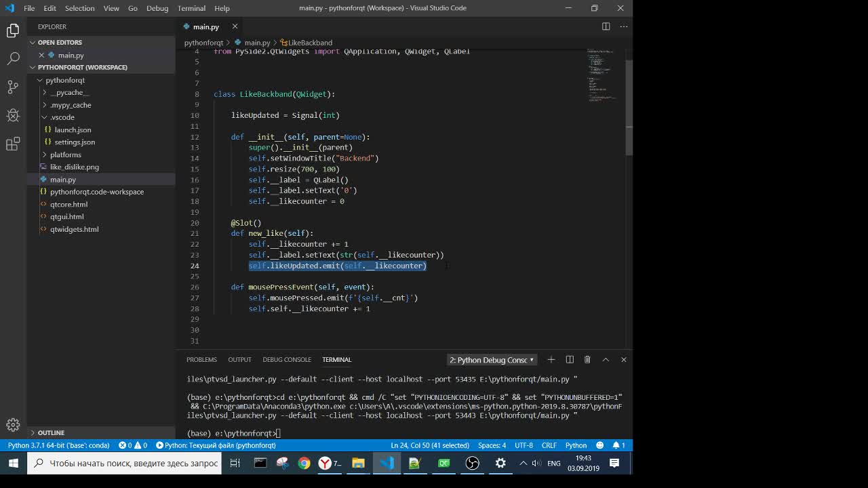868x488 pixels.
Task: Open OBS Studio from the taskbar
Action: point(472,463)
